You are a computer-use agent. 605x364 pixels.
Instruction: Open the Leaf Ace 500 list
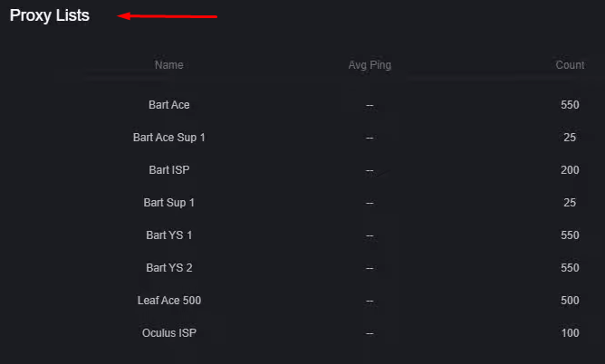169,301
